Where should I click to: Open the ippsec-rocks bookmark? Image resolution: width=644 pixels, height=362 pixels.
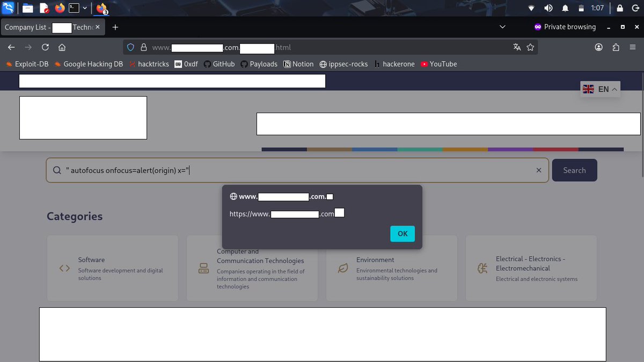point(343,64)
